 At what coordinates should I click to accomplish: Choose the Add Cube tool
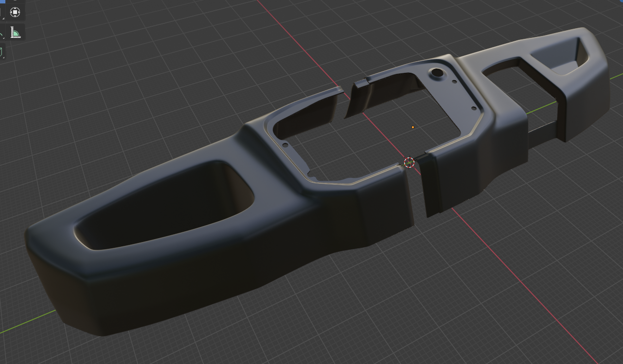click(1, 52)
